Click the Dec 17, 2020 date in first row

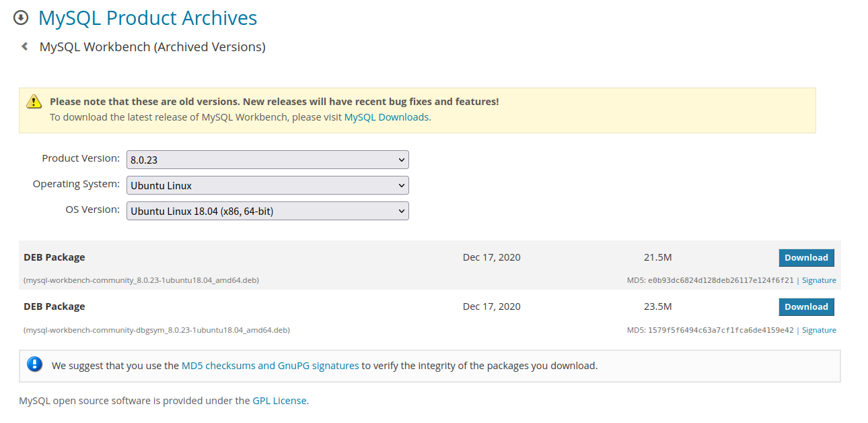(x=492, y=257)
